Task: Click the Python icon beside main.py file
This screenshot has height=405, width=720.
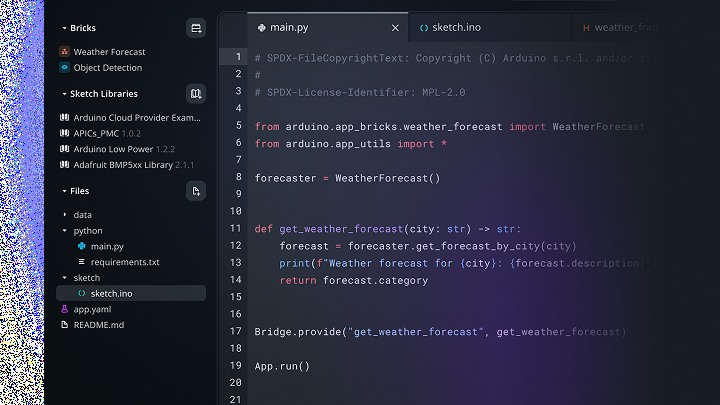Action: (82, 246)
